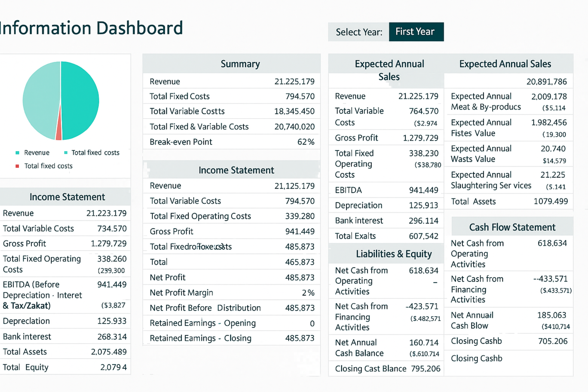The image size is (588, 392).
Task: Click Retained Earnings - Opening row
Action: coord(231,323)
